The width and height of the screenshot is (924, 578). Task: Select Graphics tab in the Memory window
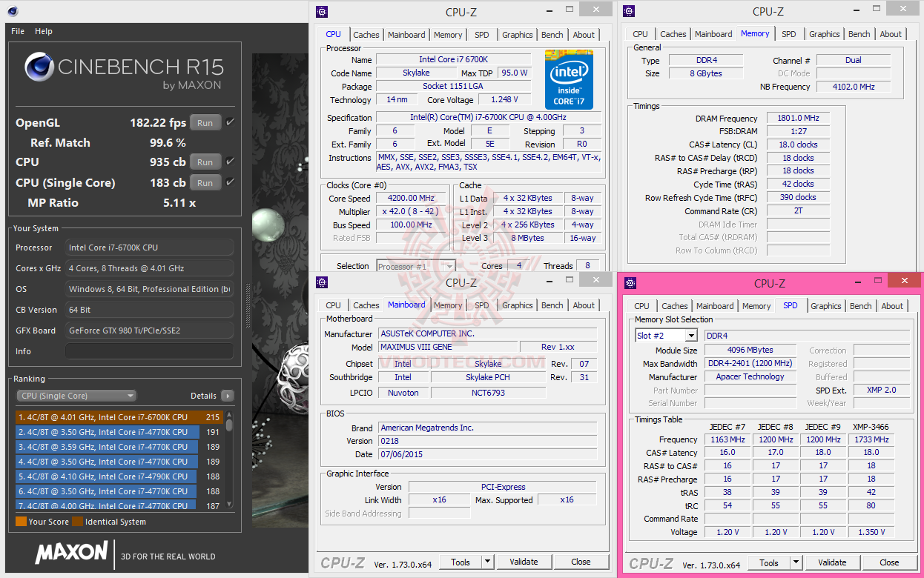pyautogui.click(x=825, y=34)
